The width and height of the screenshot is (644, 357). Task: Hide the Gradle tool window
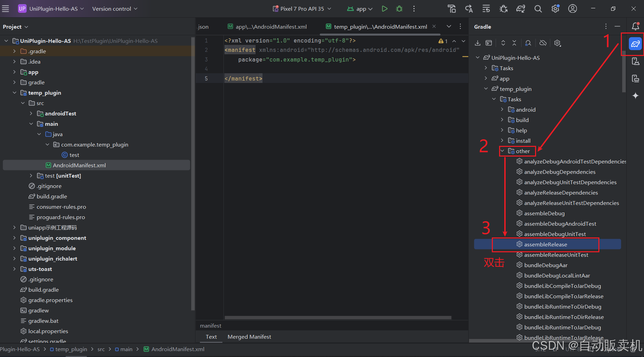[x=617, y=27]
